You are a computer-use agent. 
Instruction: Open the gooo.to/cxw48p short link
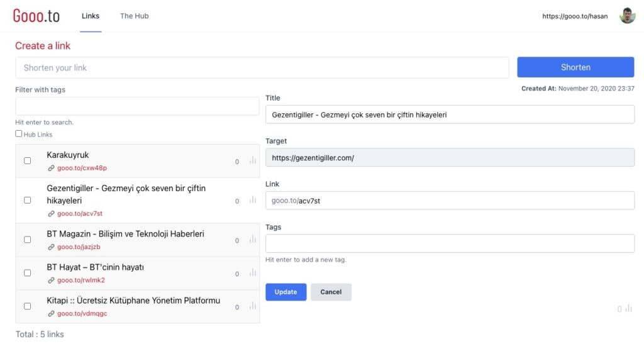tap(82, 168)
